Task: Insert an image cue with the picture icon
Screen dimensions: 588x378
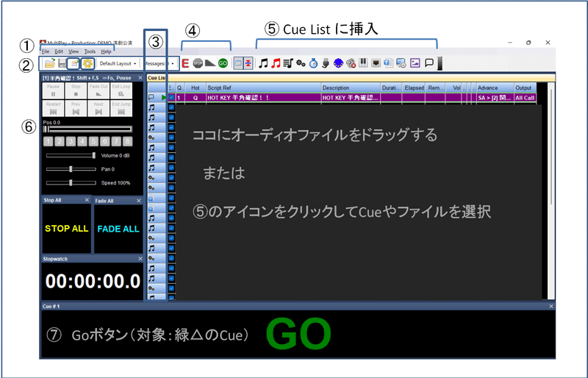Action: [x=415, y=63]
